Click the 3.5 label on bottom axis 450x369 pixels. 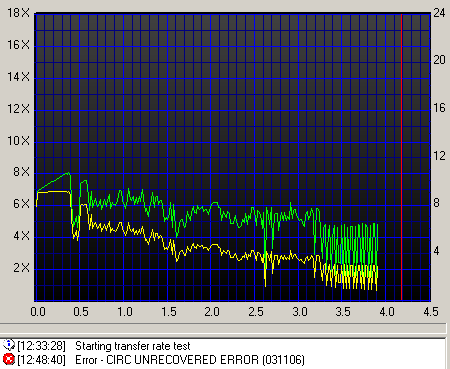(x=343, y=312)
